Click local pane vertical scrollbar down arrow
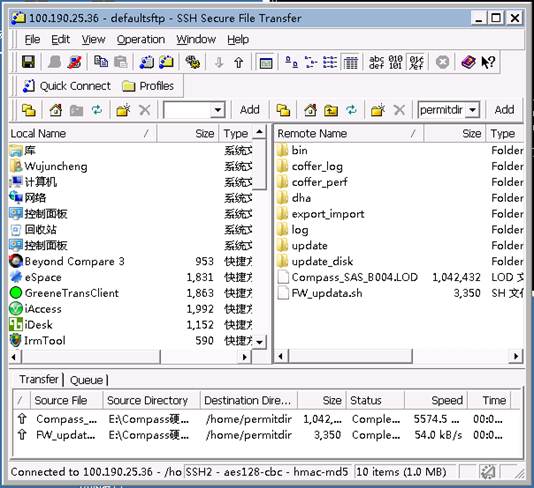The width and height of the screenshot is (534, 488). click(260, 341)
